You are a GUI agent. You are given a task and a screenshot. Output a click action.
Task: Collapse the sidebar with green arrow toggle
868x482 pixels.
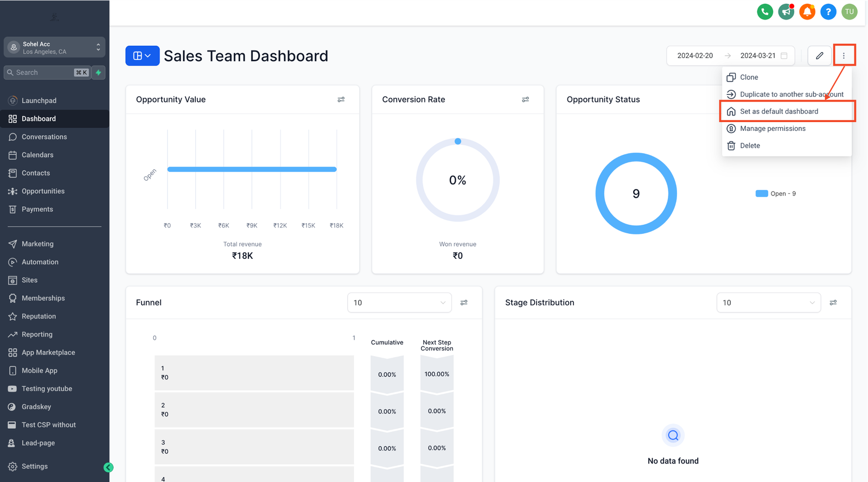pyautogui.click(x=108, y=467)
